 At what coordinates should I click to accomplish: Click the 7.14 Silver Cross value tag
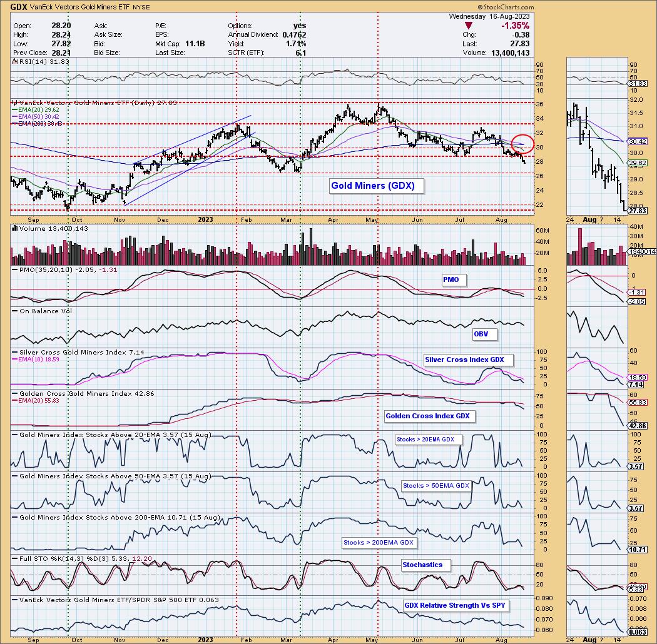pyautogui.click(x=636, y=385)
